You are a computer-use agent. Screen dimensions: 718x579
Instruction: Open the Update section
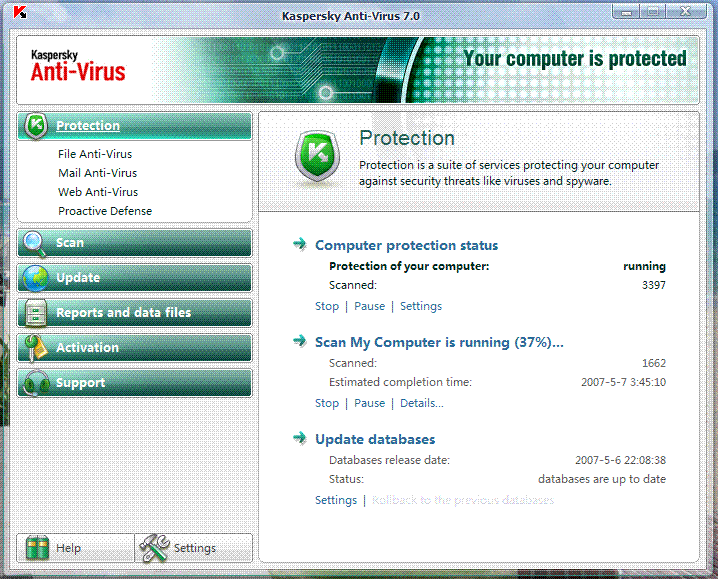pyautogui.click(x=134, y=278)
